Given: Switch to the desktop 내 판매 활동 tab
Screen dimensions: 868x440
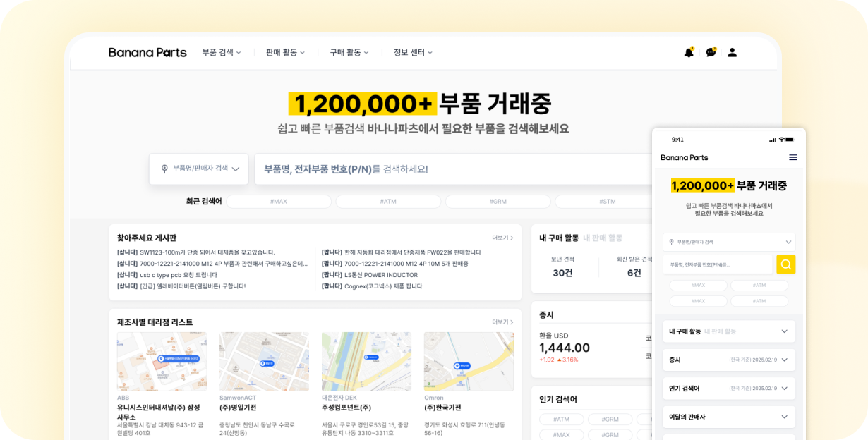Looking at the screenshot, I should (603, 238).
